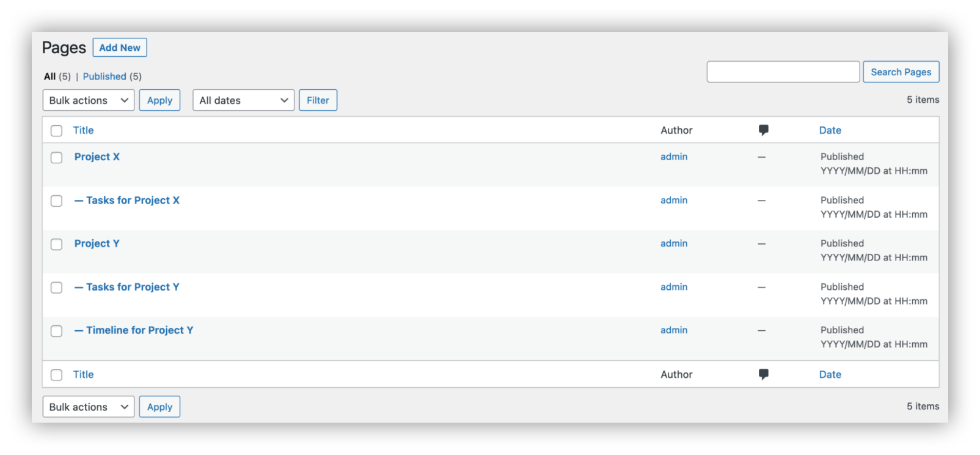980x455 pixels.
Task: Click the Published date text for Project X
Action: pos(874,164)
